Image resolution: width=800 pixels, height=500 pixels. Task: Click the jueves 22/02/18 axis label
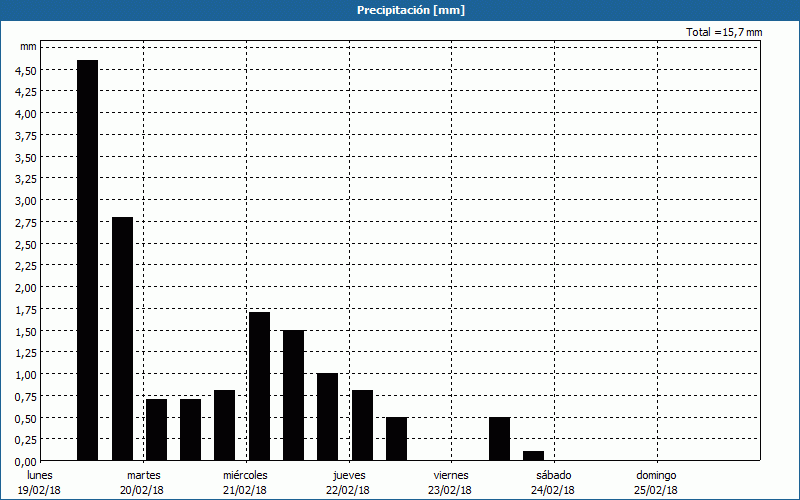pyautogui.click(x=348, y=482)
